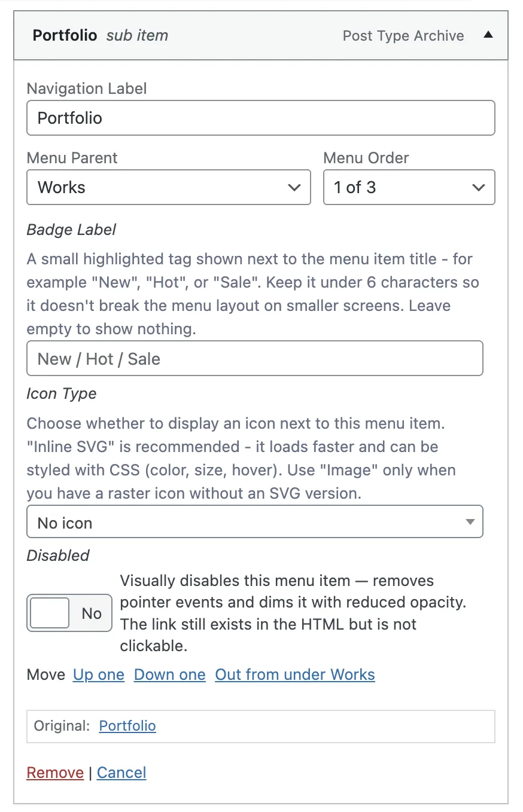Click the Badge Label input field
The image size is (523, 812).
[255, 358]
